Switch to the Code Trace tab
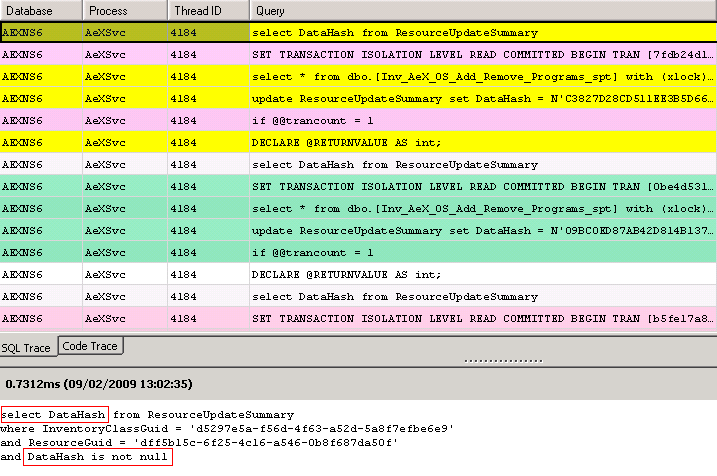This screenshot has width=717, height=476. [x=90, y=346]
